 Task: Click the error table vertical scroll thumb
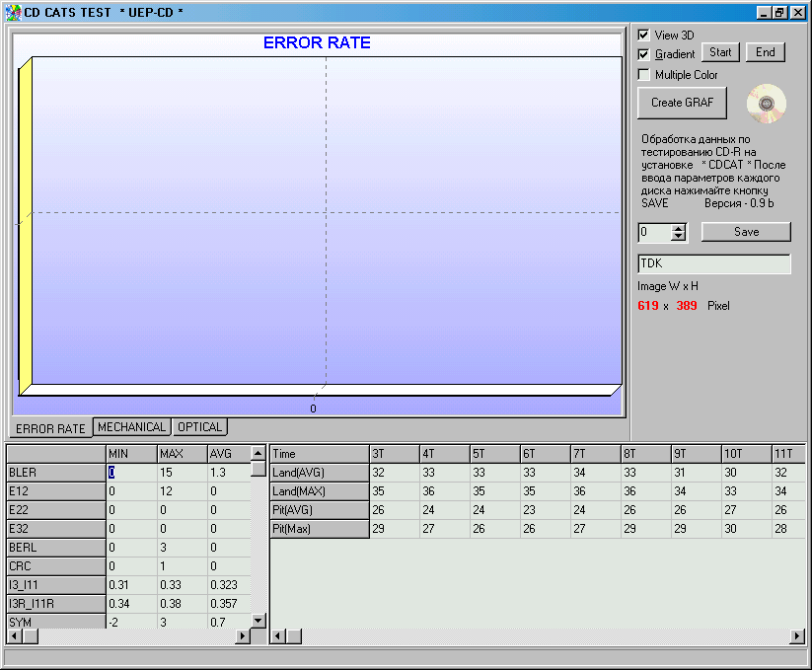pyautogui.click(x=258, y=469)
